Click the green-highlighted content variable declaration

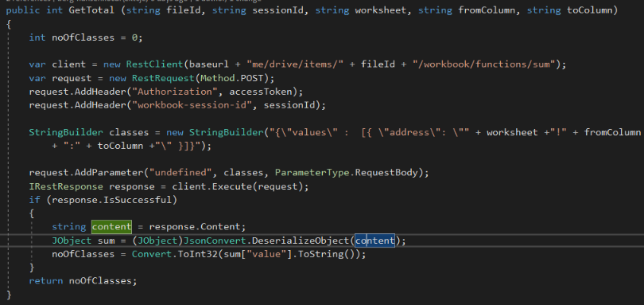pos(111,227)
